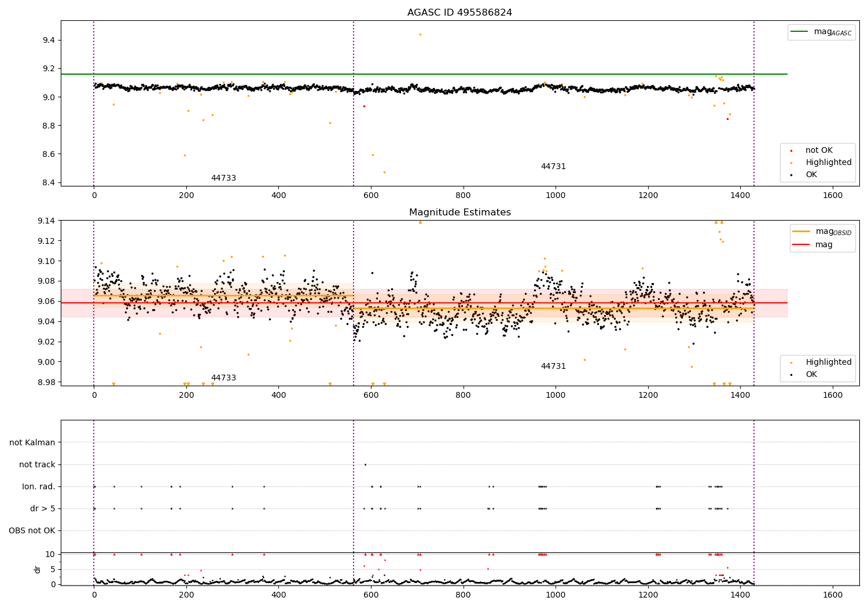The width and height of the screenshot is (868, 608).
Task: Click the 'dr > 5' axis label
Action: 43,508
